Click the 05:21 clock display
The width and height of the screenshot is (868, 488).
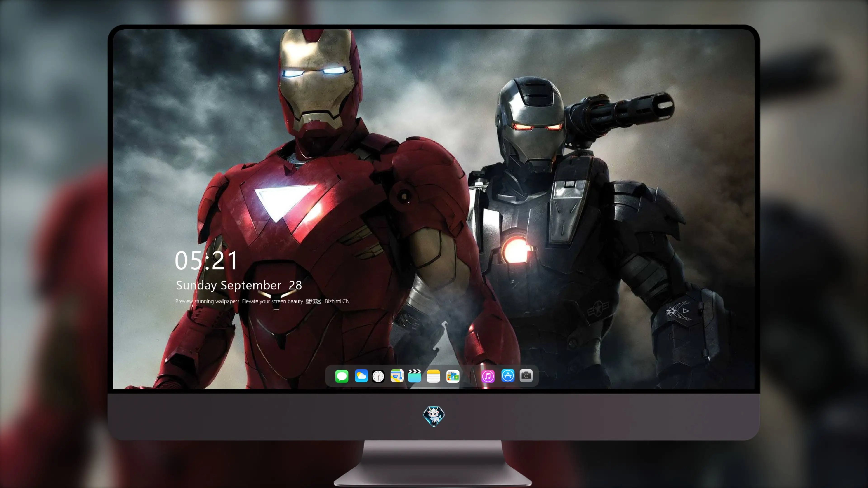click(206, 260)
